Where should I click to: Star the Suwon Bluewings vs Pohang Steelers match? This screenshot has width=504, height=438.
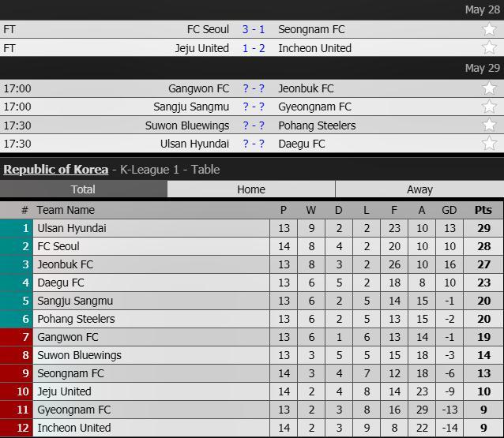[x=490, y=125]
